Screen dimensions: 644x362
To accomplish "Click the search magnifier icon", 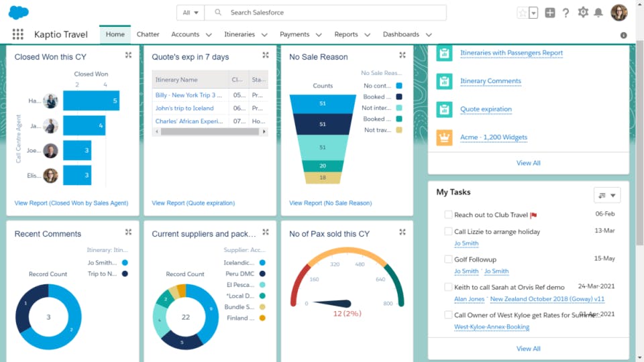I will [x=218, y=12].
